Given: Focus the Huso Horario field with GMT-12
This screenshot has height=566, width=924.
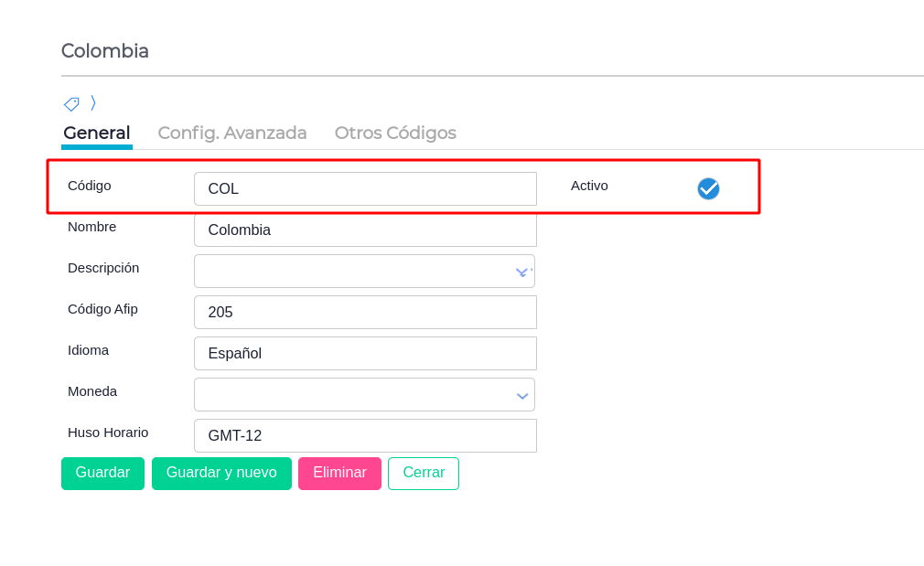Looking at the screenshot, I should [365, 436].
